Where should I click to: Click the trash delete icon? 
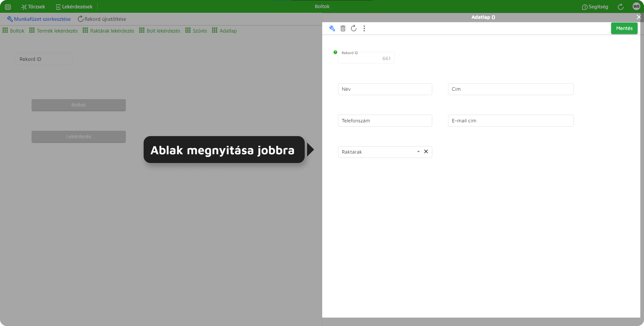pos(343,29)
